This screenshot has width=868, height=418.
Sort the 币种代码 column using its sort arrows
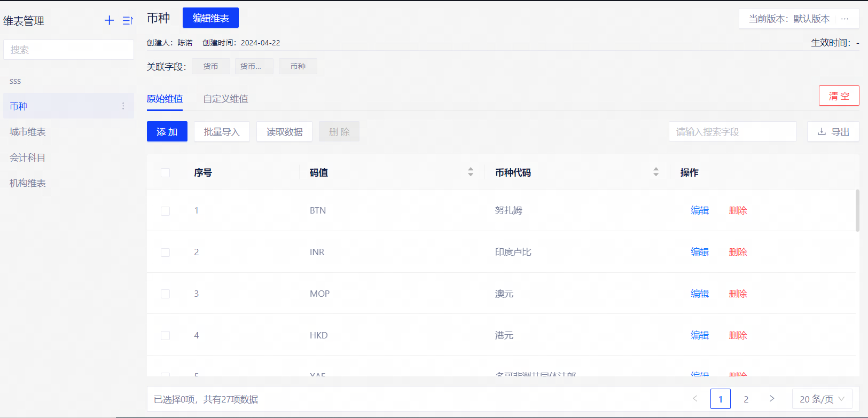coord(656,172)
